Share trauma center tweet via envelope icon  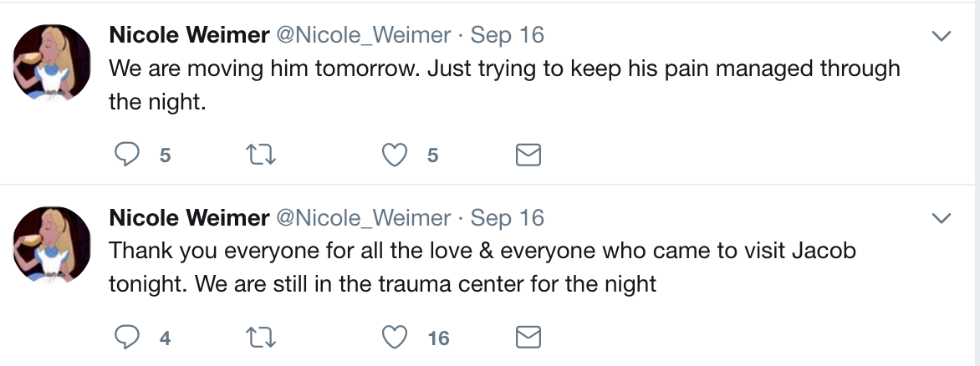point(527,337)
